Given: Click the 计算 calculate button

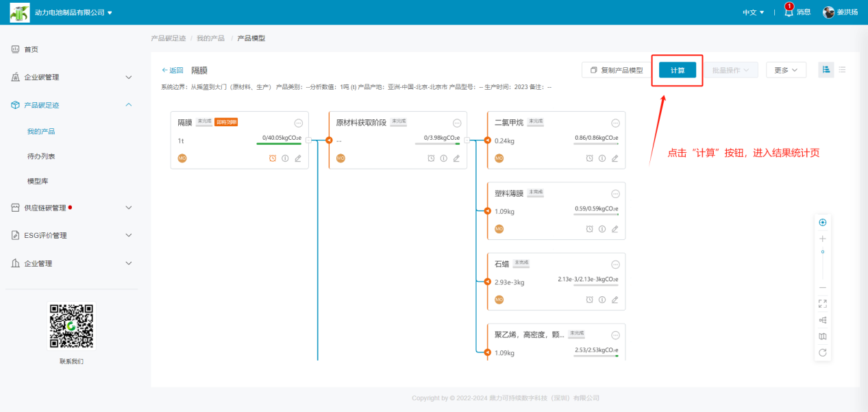Looking at the screenshot, I should click(678, 70).
